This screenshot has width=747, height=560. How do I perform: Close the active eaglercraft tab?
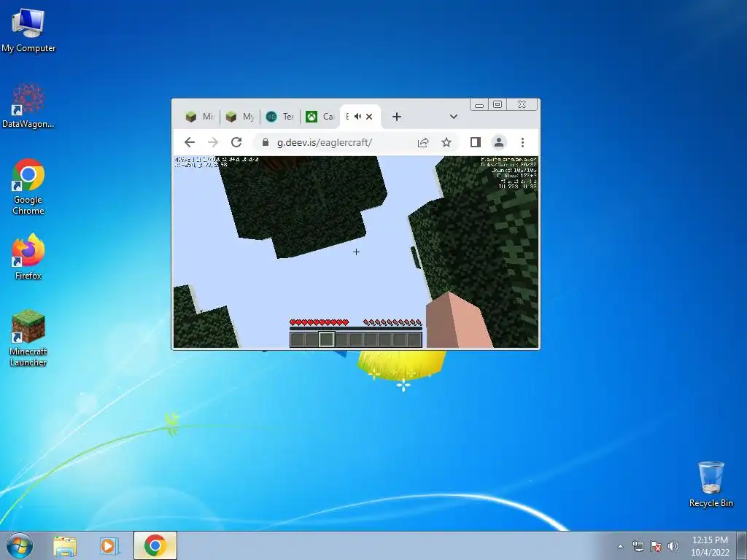click(x=369, y=117)
